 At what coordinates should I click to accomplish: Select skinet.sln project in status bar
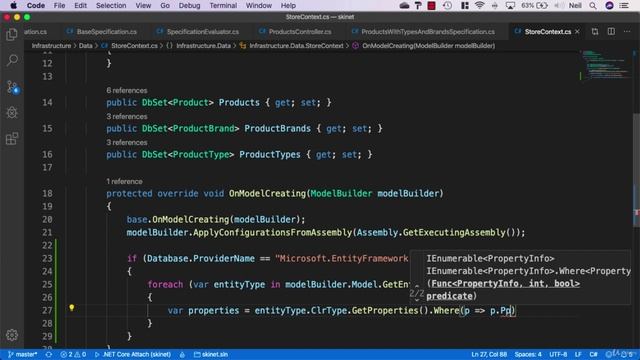(x=211, y=354)
